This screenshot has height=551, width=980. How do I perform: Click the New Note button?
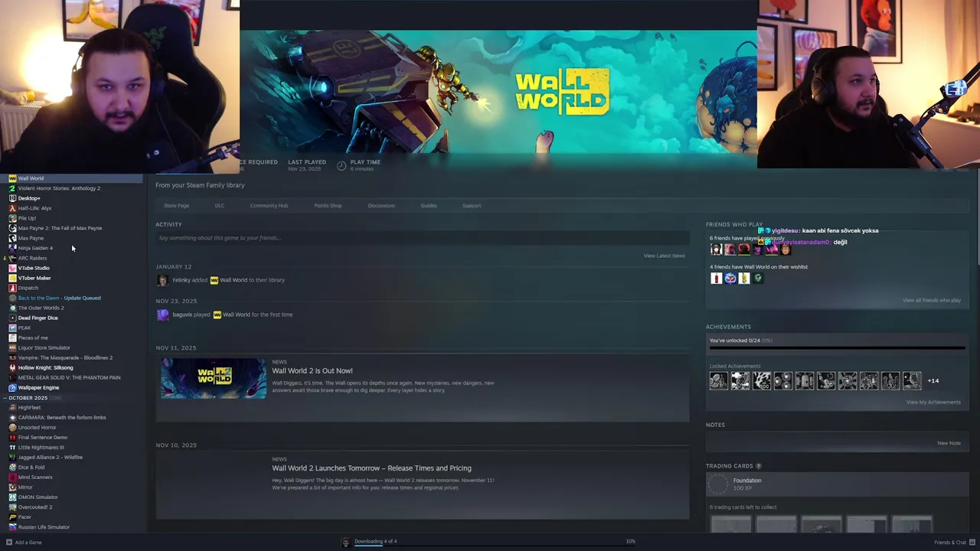[x=949, y=443]
